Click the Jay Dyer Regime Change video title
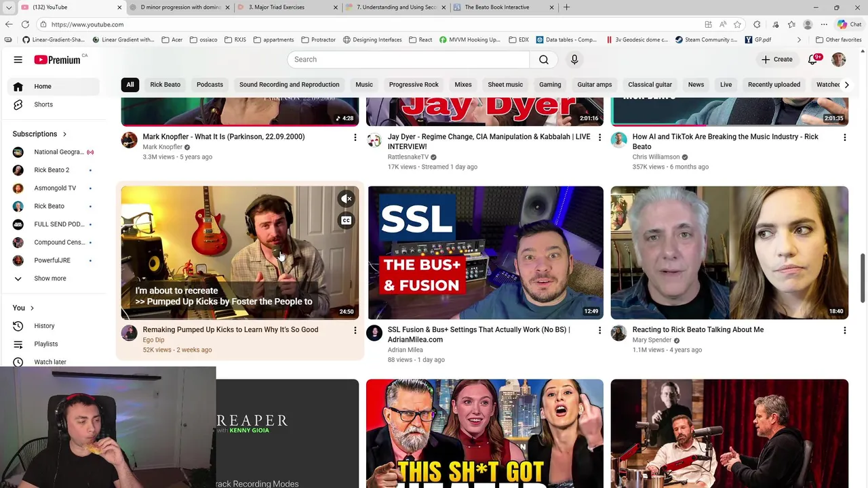This screenshot has width=868, height=488. pos(489,142)
